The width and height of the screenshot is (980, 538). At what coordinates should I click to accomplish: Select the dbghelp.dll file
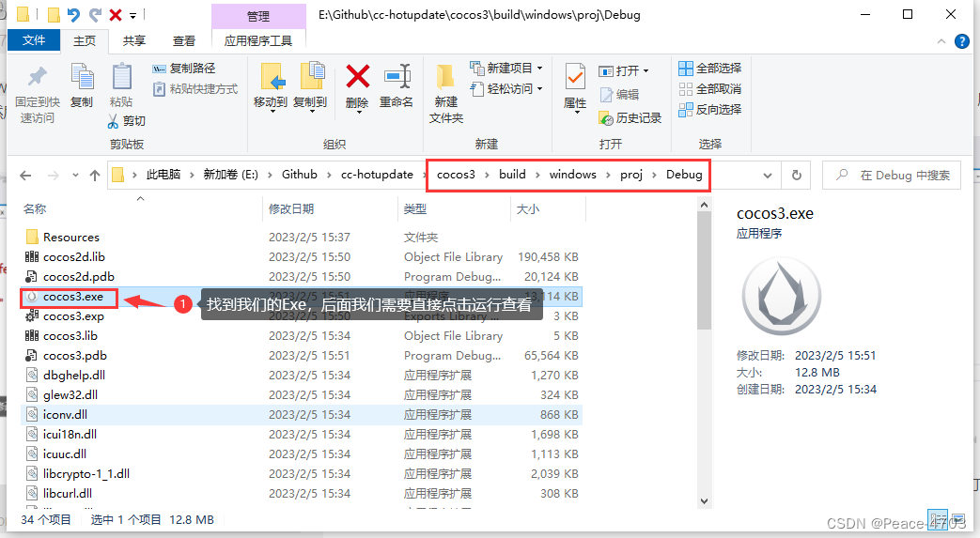301,375
